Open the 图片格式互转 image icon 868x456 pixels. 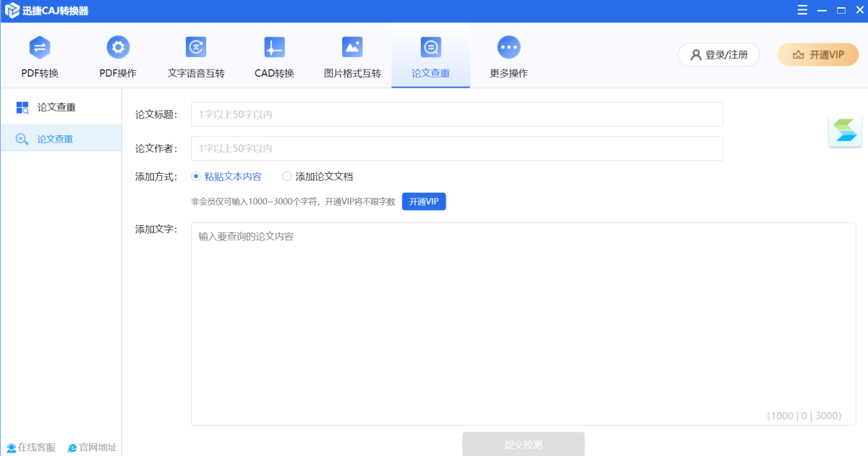(352, 48)
